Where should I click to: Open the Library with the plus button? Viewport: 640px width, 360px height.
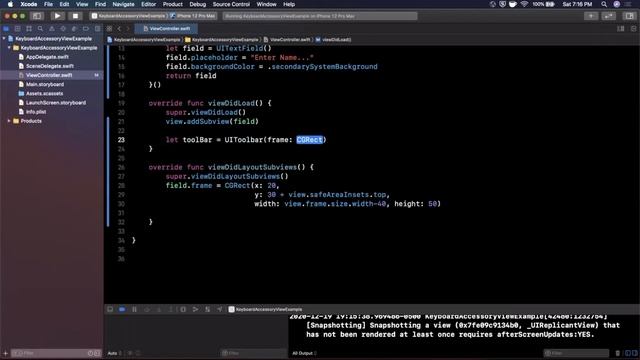tap(591, 16)
